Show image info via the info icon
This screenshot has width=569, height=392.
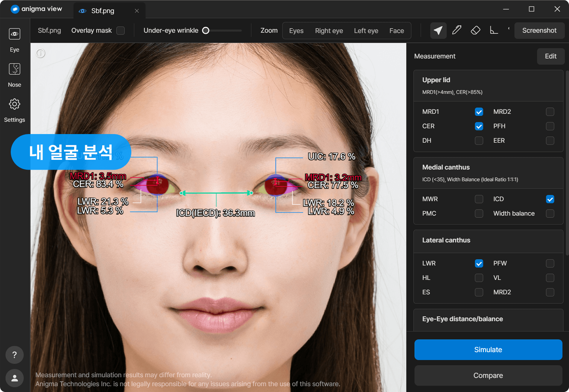[40, 53]
